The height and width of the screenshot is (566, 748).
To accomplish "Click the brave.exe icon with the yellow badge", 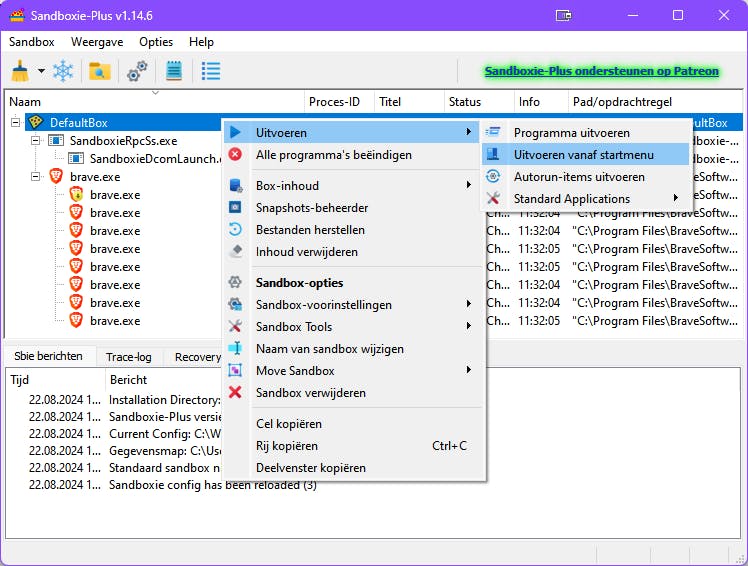I will (x=76, y=194).
